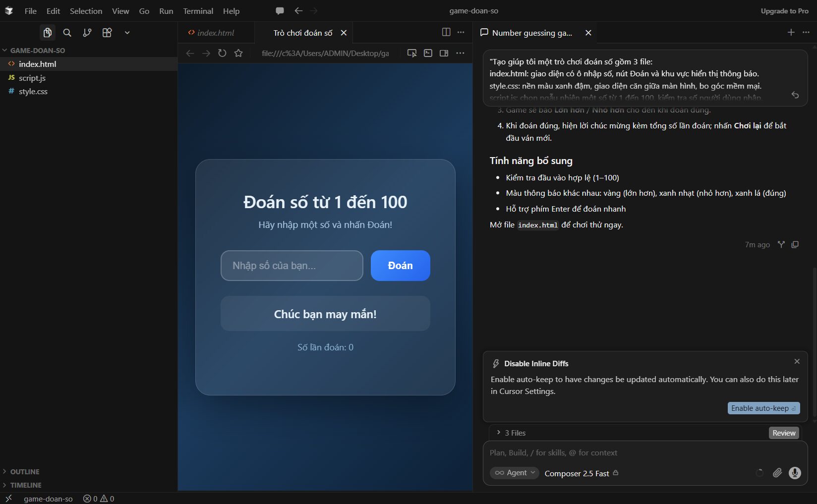Open the Composer 2.5 Fast model selector
The image size is (817, 504).
pos(581,473)
